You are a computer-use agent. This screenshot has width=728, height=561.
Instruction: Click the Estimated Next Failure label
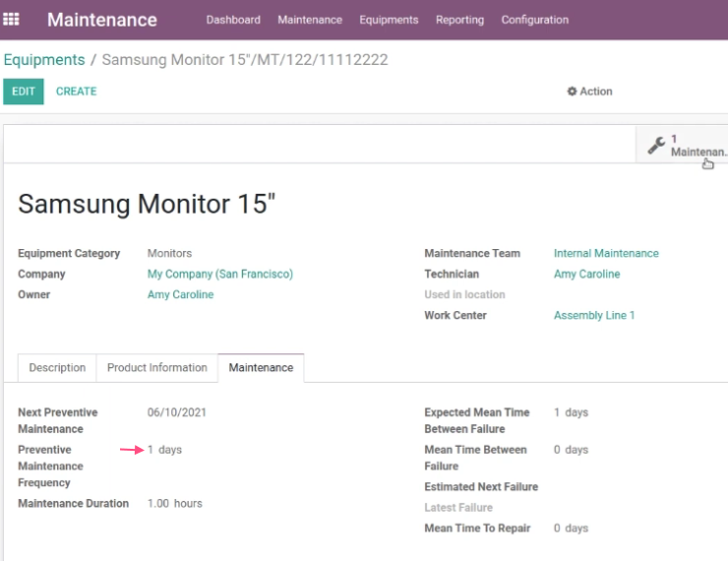481,487
